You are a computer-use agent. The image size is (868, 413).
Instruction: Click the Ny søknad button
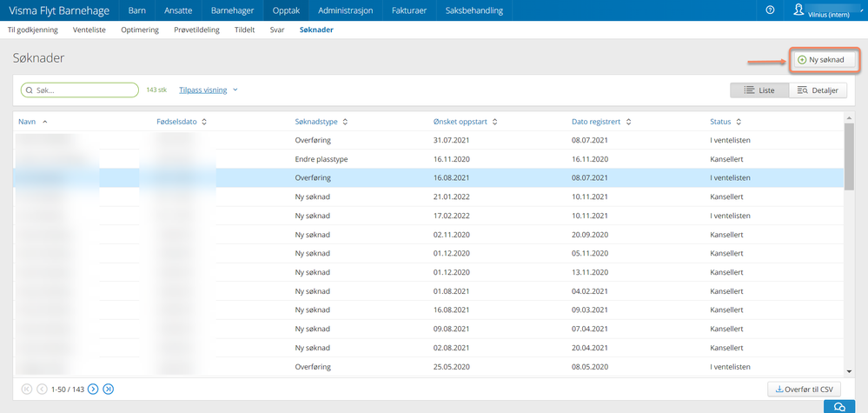(825, 60)
